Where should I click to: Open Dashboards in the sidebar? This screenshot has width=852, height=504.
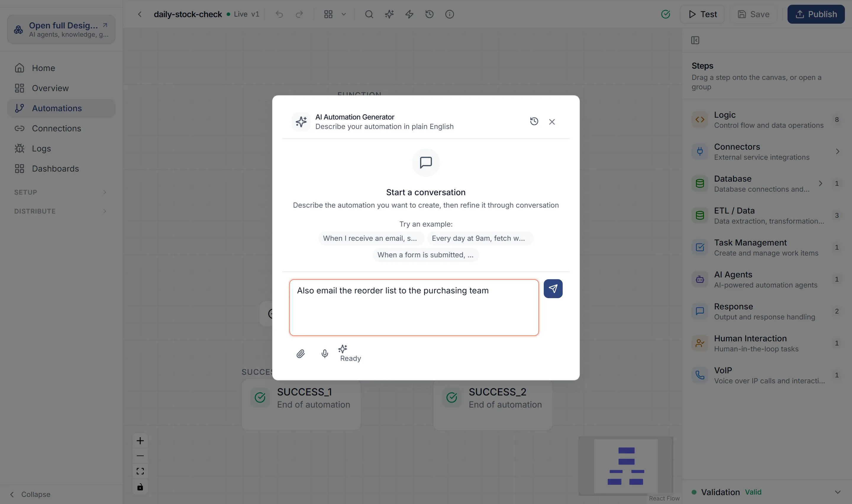pos(61,169)
